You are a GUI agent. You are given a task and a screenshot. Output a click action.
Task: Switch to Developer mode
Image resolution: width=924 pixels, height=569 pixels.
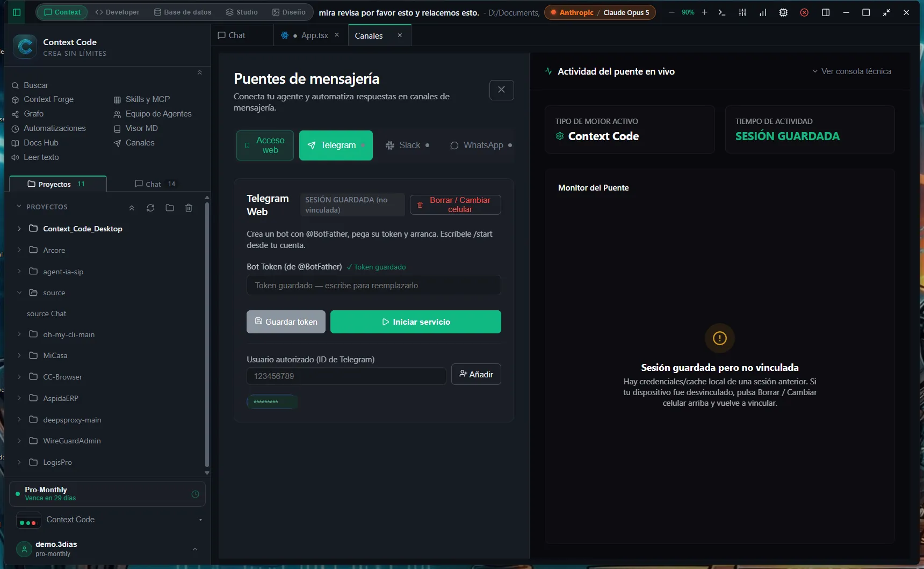click(x=117, y=12)
